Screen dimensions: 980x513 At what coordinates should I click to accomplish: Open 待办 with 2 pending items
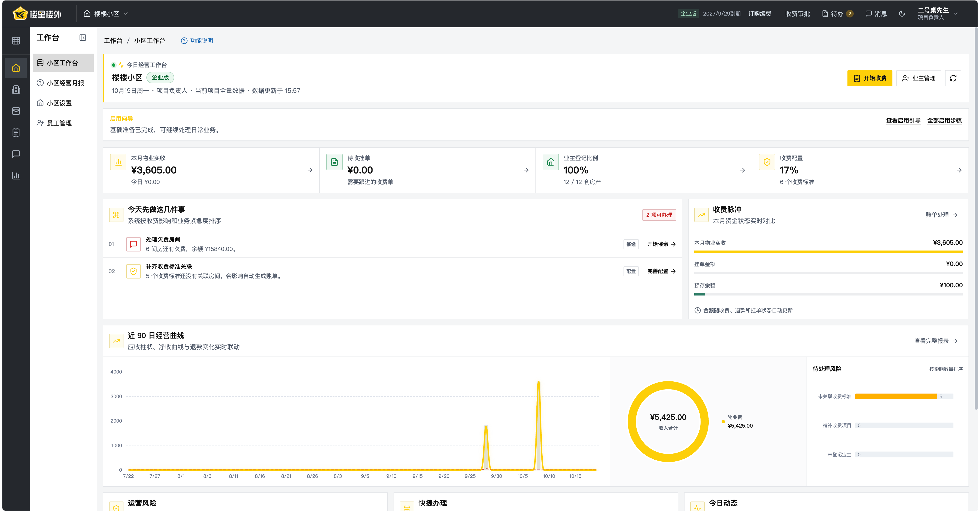pos(837,14)
